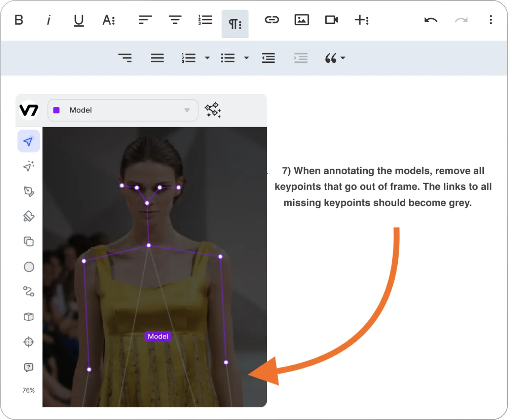Select the cuboid tool
The width and height of the screenshot is (508, 420).
(x=29, y=317)
